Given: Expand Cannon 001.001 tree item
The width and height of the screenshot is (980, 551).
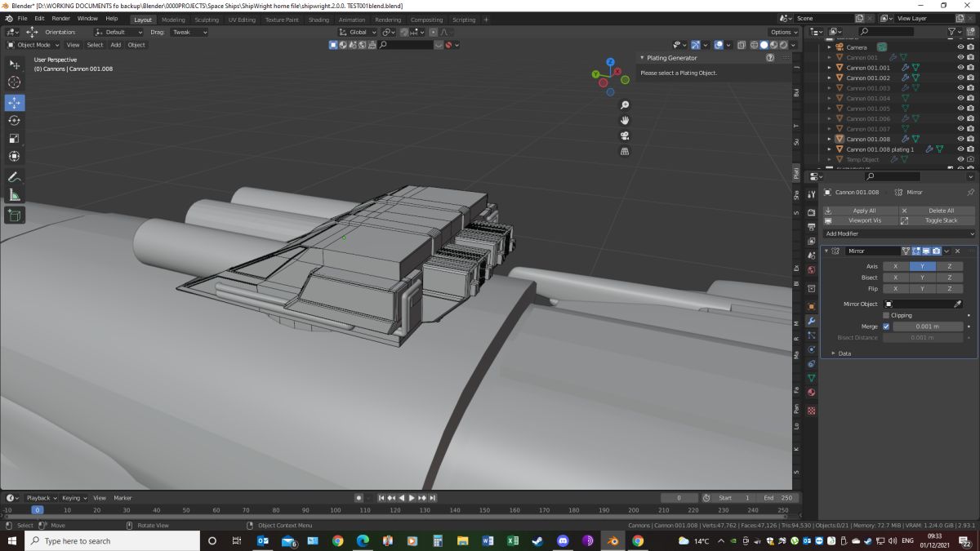Looking at the screenshot, I should (829, 68).
